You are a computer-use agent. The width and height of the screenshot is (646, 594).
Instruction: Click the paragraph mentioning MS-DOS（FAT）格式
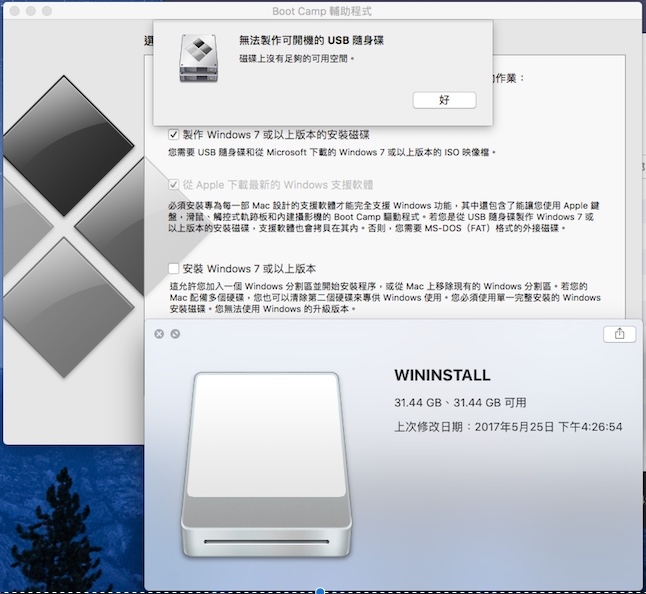(384, 217)
